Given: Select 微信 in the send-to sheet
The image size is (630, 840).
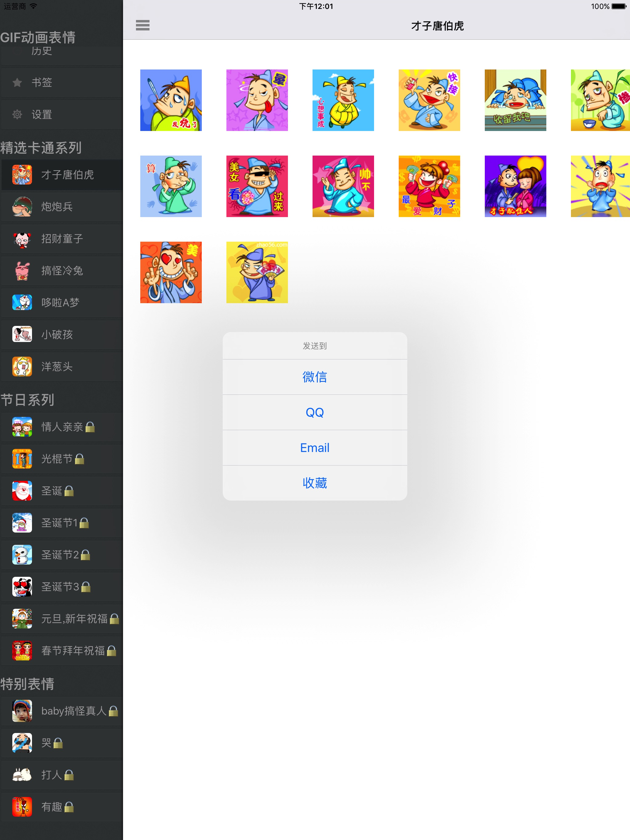Looking at the screenshot, I should [x=315, y=377].
